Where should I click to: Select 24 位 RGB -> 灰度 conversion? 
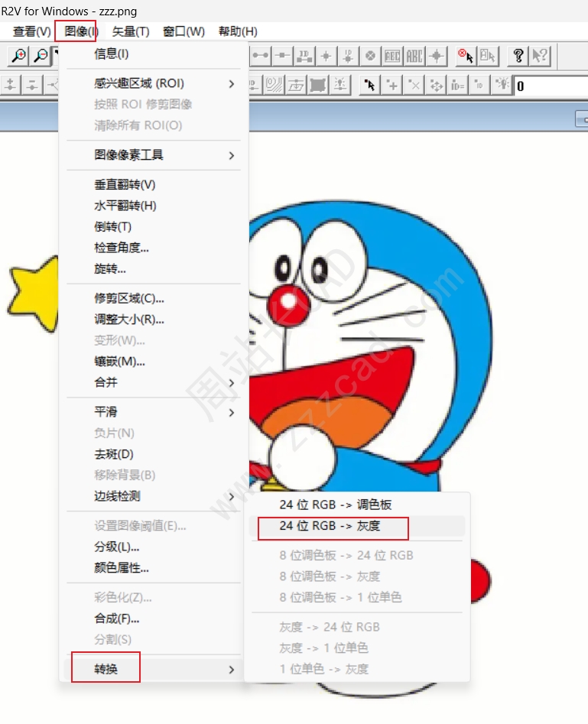(x=356, y=526)
